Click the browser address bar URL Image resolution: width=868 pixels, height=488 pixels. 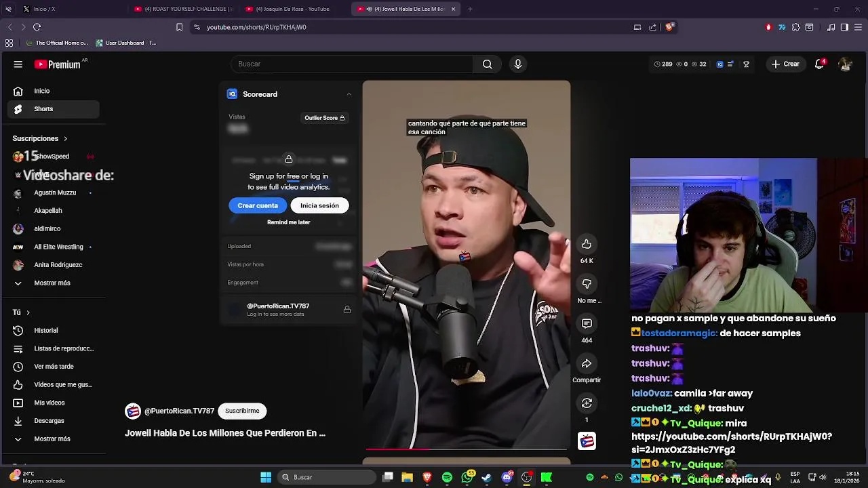256,27
